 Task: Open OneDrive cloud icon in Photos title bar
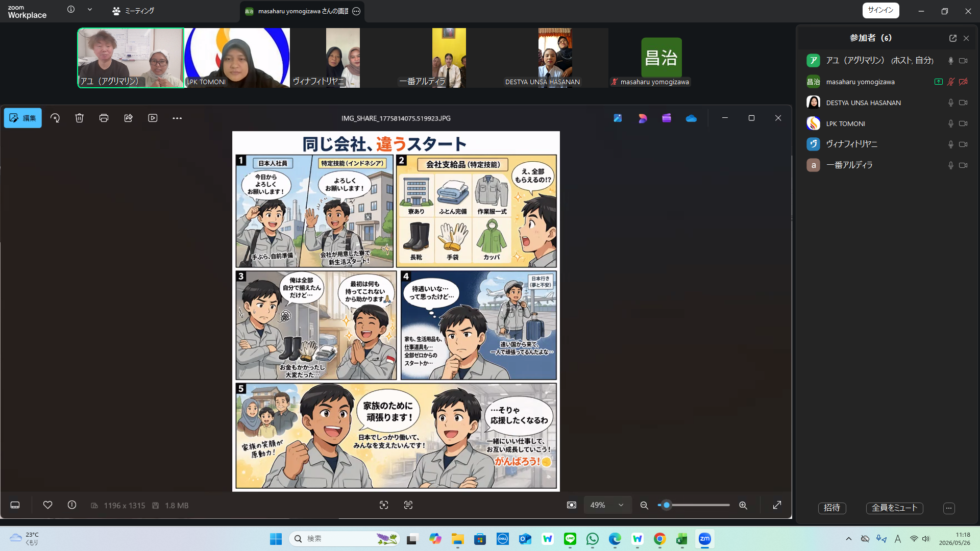tap(691, 118)
